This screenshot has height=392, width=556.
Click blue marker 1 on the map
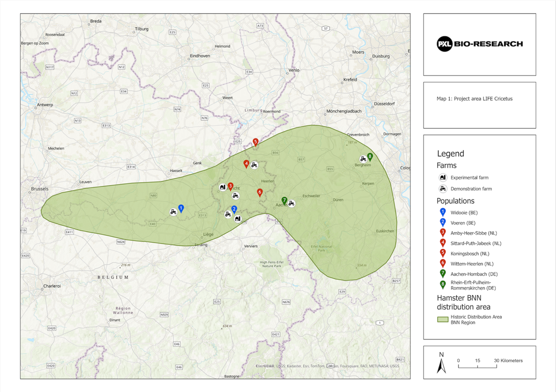click(x=181, y=208)
